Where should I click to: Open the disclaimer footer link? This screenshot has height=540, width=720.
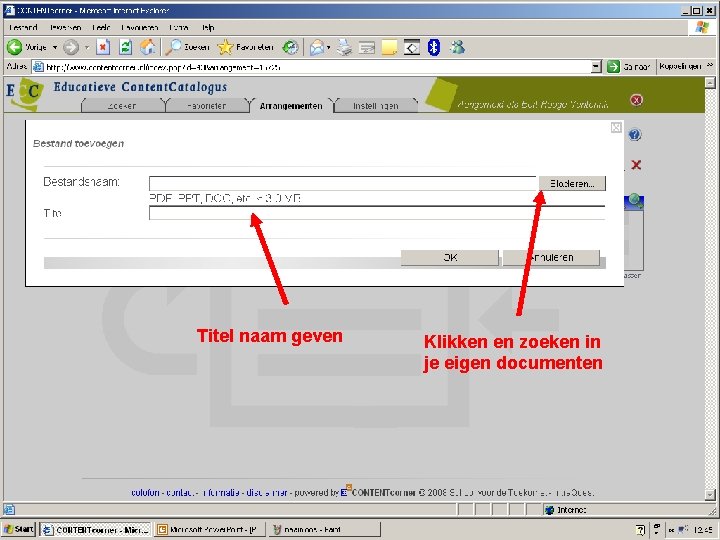point(267,493)
